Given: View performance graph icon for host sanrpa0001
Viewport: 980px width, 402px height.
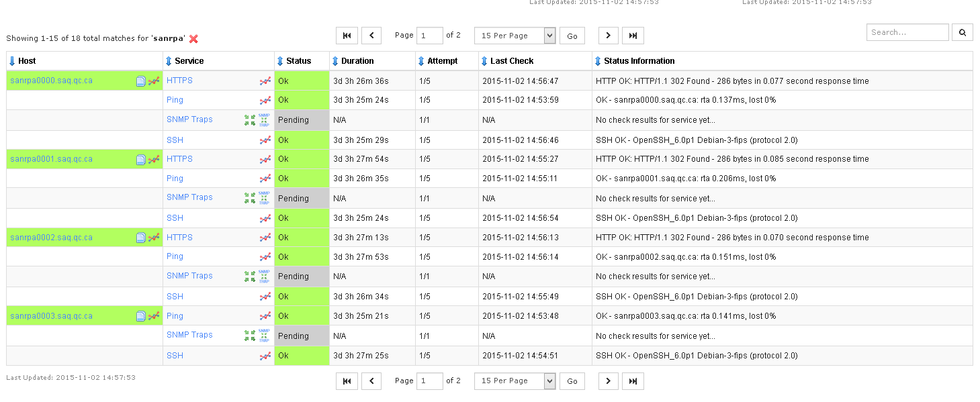Looking at the screenshot, I should (x=154, y=160).
